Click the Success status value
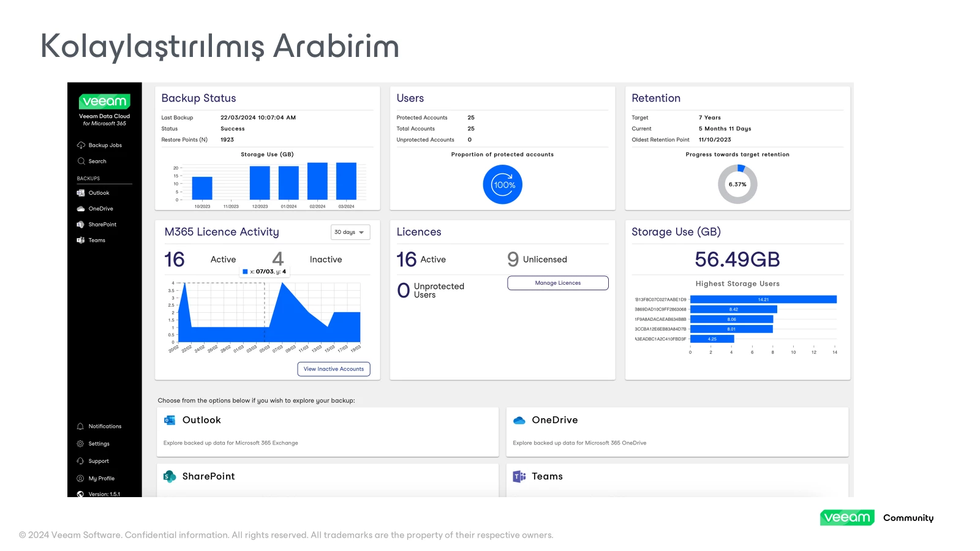 tap(233, 129)
